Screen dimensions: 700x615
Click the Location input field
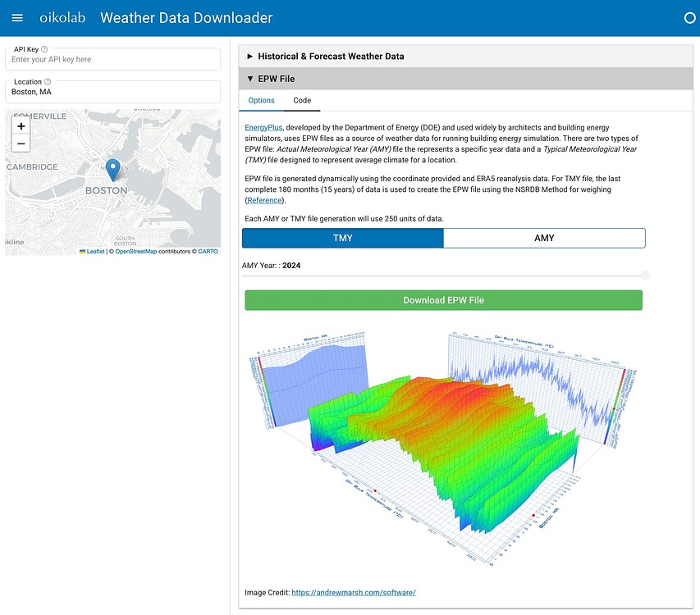click(113, 92)
